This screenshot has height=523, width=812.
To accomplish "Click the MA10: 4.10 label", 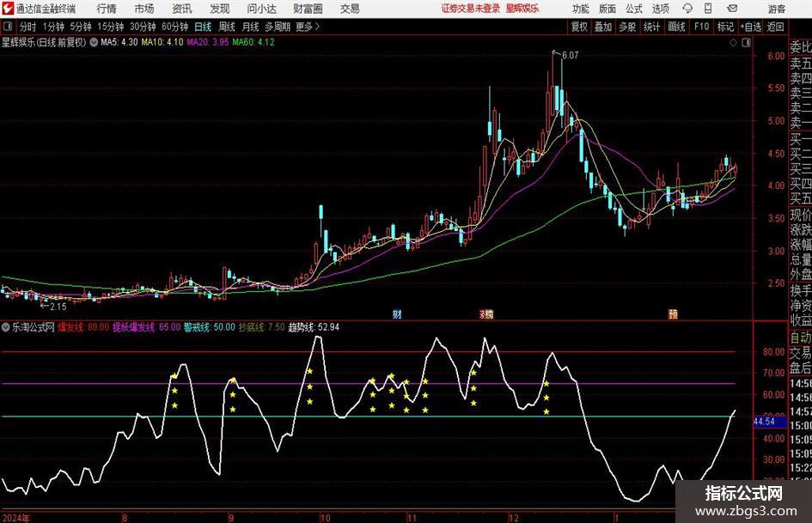I will click(162, 42).
